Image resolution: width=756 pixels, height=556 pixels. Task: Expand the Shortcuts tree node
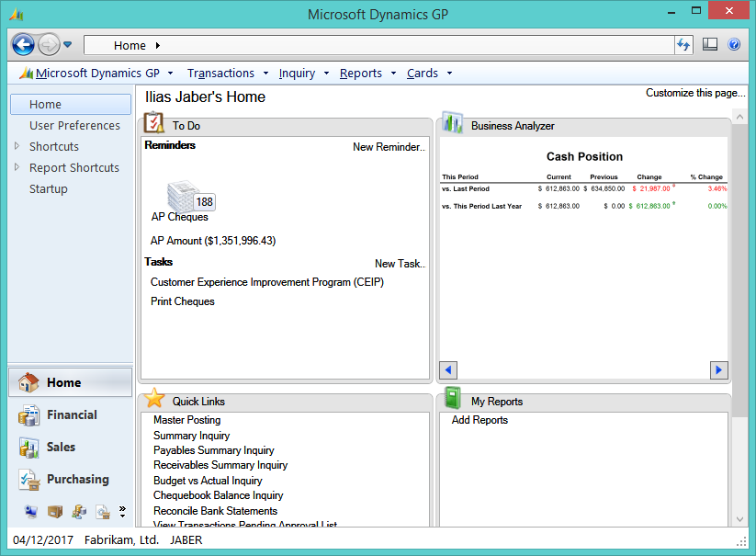point(17,146)
